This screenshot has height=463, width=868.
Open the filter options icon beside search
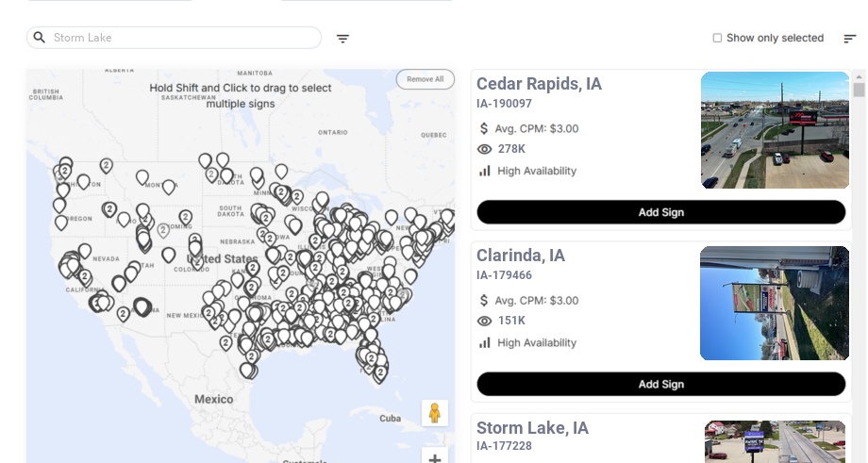[x=342, y=39]
